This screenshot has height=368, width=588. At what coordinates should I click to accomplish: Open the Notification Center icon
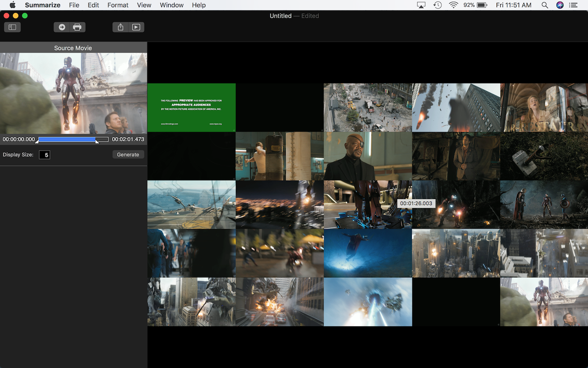[573, 5]
